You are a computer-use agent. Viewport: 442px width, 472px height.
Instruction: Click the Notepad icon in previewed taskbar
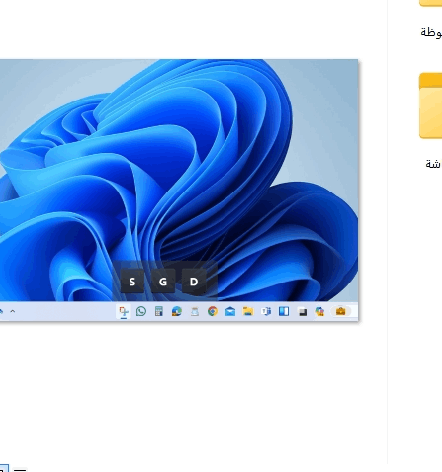coord(195,311)
